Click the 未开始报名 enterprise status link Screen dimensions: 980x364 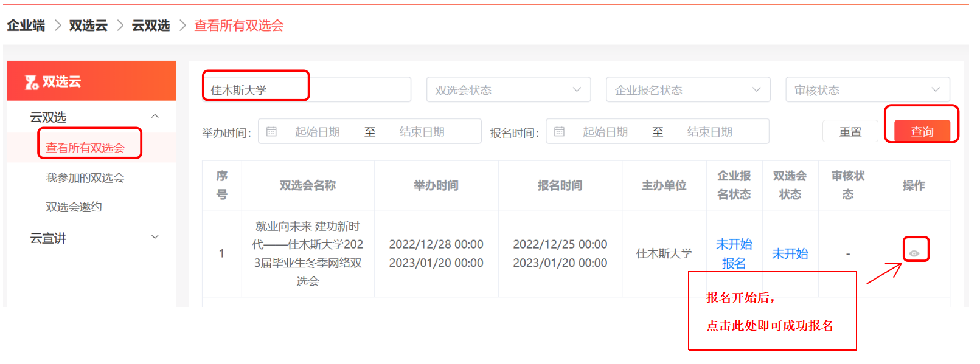tap(734, 253)
